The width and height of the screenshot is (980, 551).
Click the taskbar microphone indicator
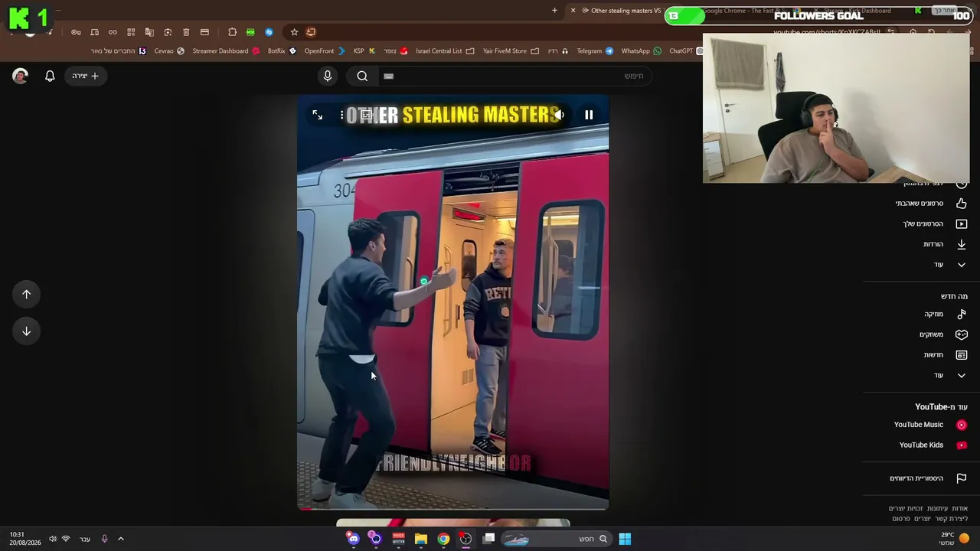click(104, 539)
